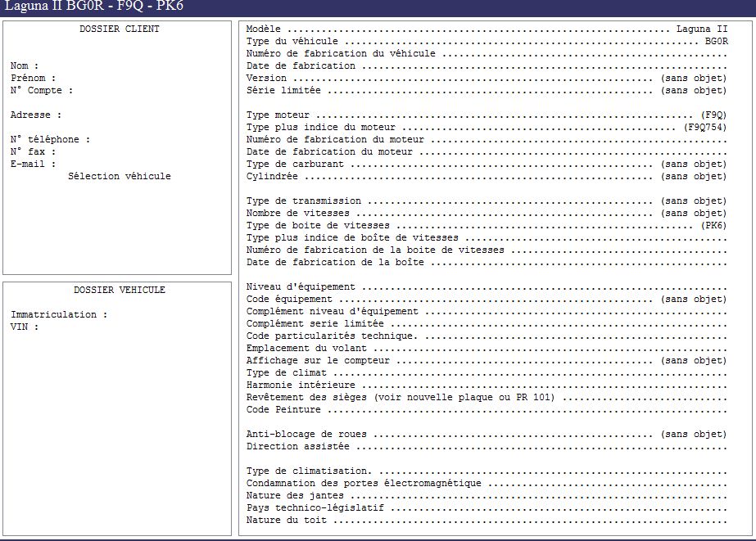756x541 pixels.
Task: Click the 'Code Peinture' row label
Action: pos(283,409)
